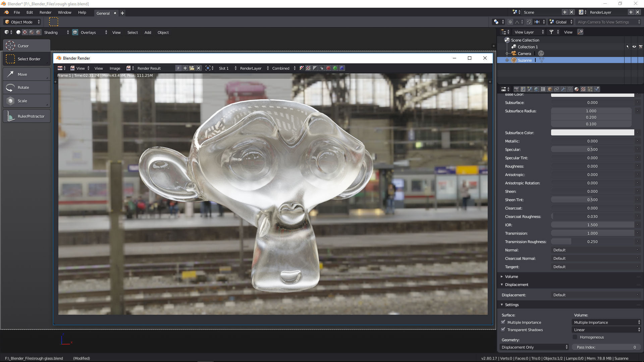Switch to the General workspace tab

103,13
